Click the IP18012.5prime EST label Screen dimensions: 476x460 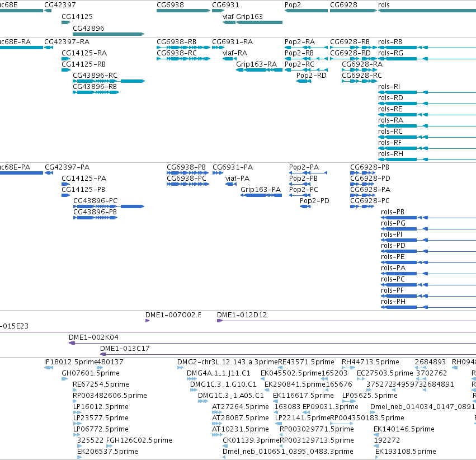tap(70, 362)
